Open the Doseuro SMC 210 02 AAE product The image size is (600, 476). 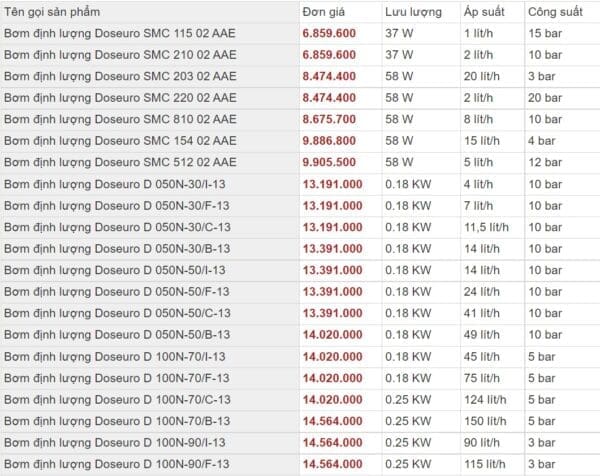coord(120,55)
